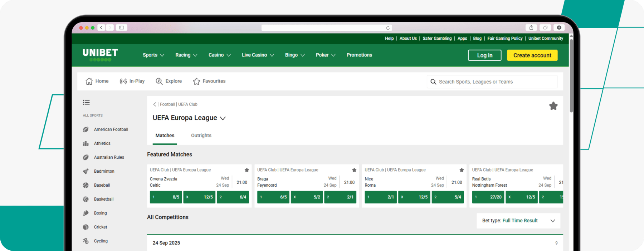Open the UEFA Club breadcrumb link
This screenshot has height=251, width=644.
(188, 104)
